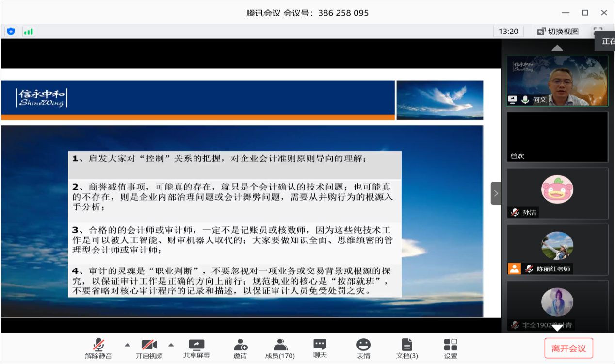Unmute the microphone
Screen dimensions: 615x364
click(98, 348)
